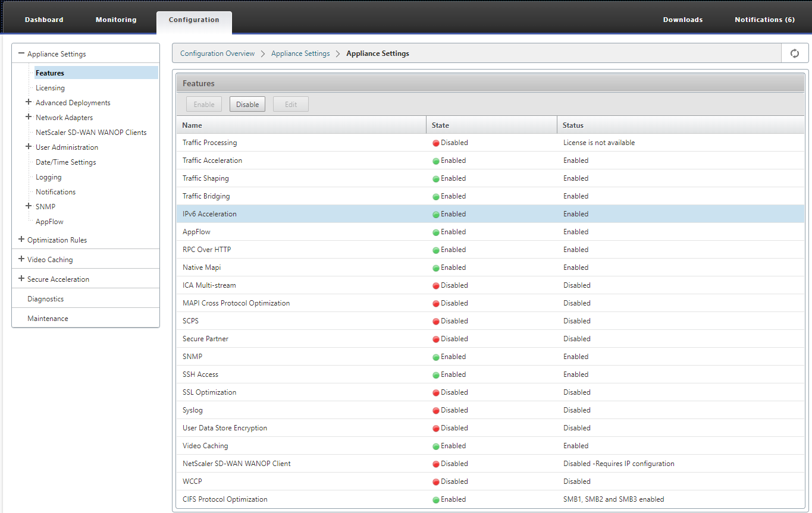View Notifications (6)
Screen dimensions: 812x513
click(x=764, y=20)
